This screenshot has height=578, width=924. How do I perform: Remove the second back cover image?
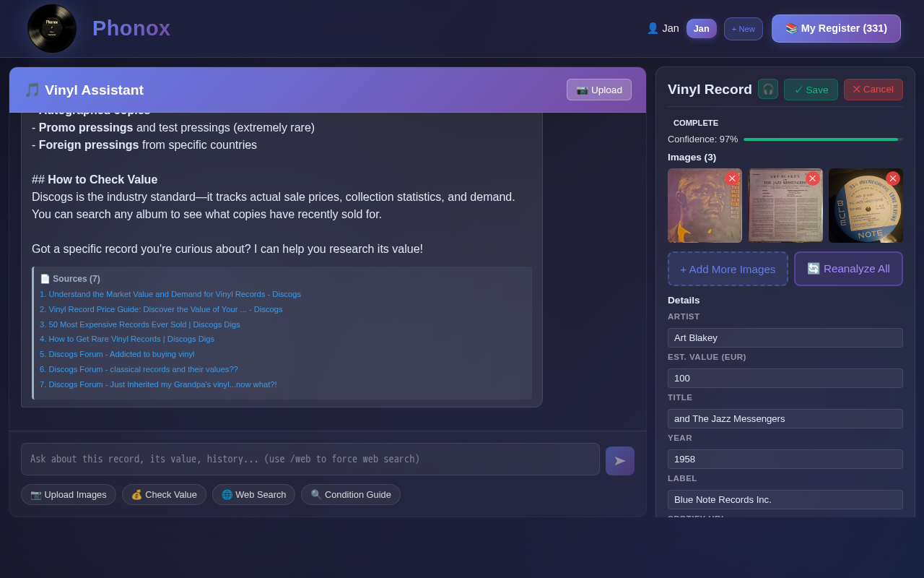coord(812,178)
